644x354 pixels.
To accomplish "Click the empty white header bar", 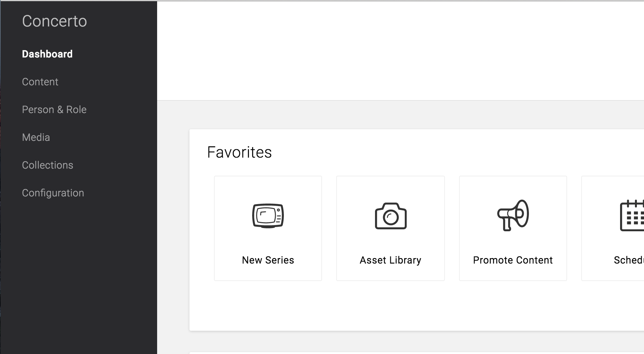I will click(x=400, y=50).
